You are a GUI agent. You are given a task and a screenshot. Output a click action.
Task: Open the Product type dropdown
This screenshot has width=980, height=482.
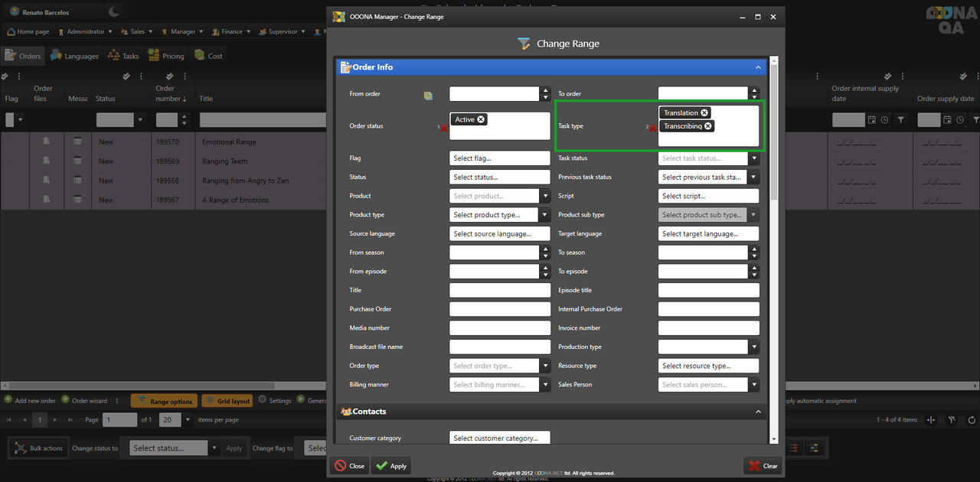[x=544, y=215]
